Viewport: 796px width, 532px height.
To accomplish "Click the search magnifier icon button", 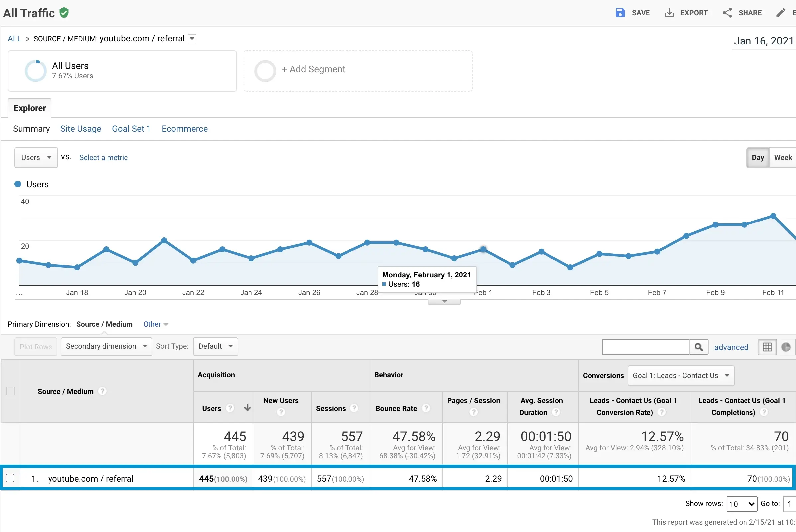I will pyautogui.click(x=699, y=347).
